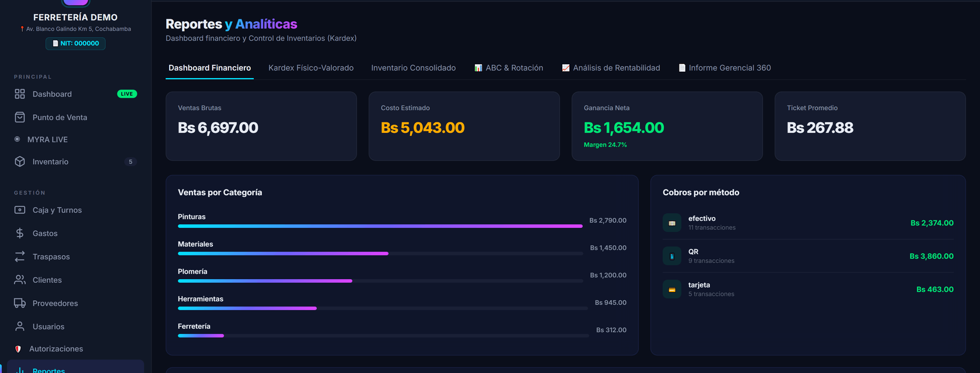Click the Herramientas sales progress bar
Viewport: 980px width, 373px height.
pos(383,308)
